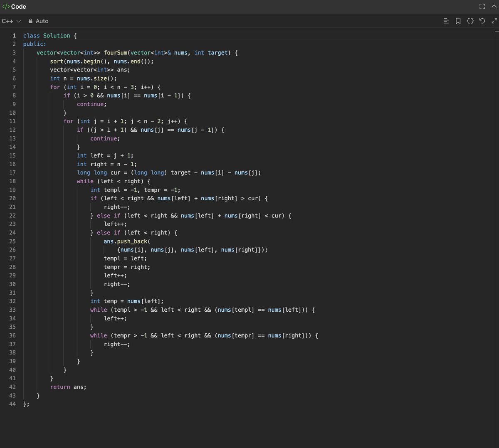Click the 'nums[j] == nums[j - 1]' condition line
Screen dimensions: 499x448
point(151,130)
